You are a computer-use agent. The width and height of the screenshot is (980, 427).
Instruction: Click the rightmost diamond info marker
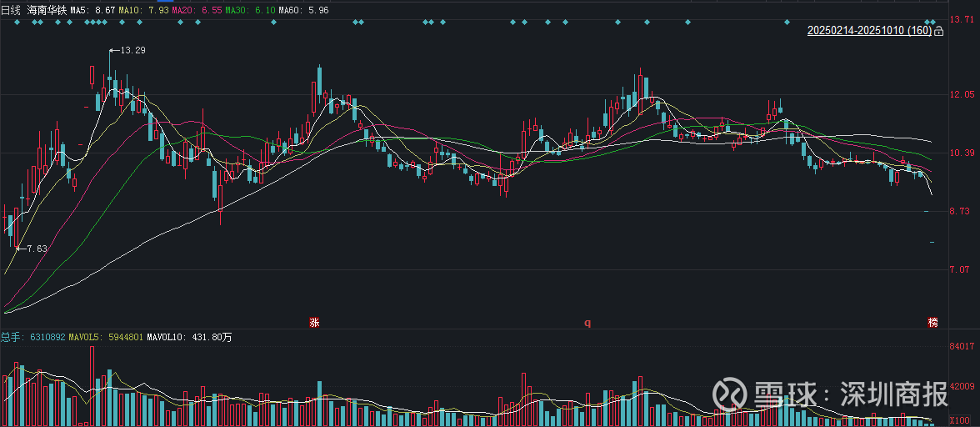point(934,23)
